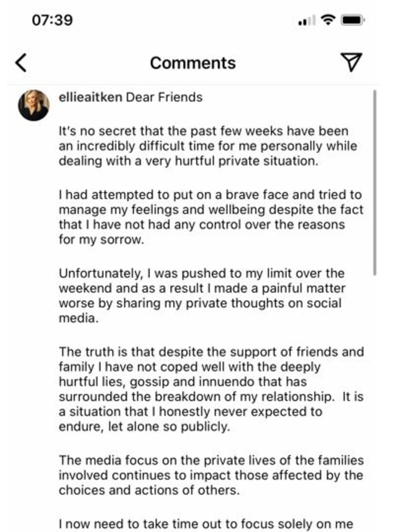Image resolution: width=399 pixels, height=532 pixels.
Task: Tap the line 'endure, let alone so publicly.'
Action: 144,427
